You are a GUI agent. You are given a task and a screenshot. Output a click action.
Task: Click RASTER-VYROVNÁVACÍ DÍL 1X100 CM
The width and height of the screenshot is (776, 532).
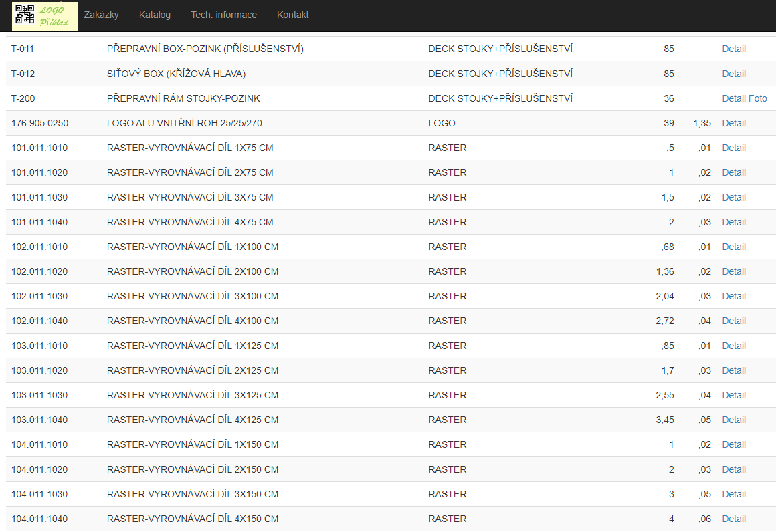pyautogui.click(x=193, y=247)
